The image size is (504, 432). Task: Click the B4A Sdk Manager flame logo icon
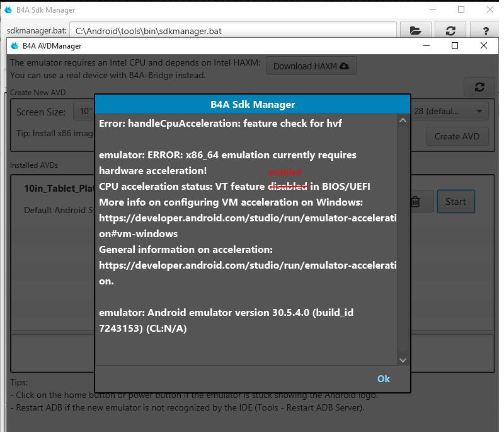pyautogui.click(x=8, y=9)
